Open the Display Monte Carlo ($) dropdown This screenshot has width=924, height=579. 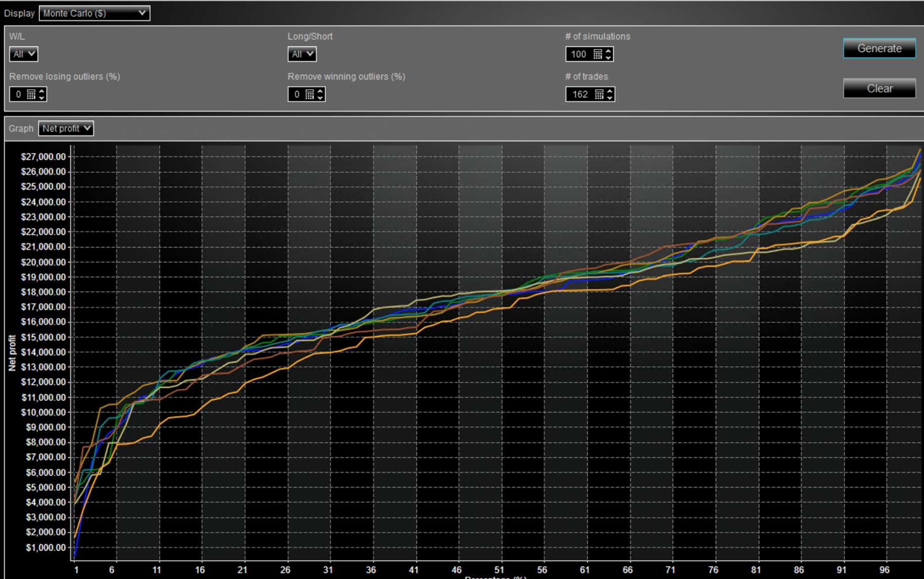click(95, 13)
